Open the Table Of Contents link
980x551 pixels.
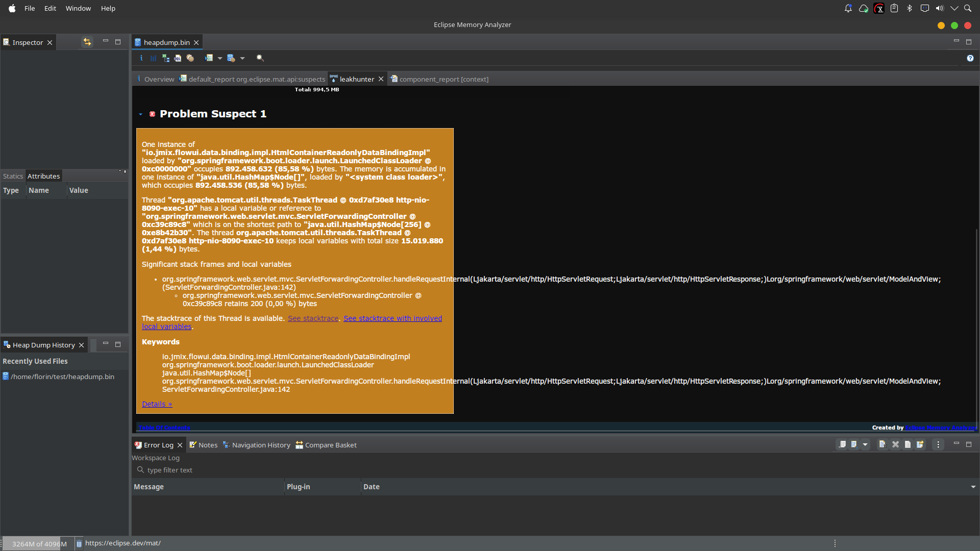pyautogui.click(x=164, y=428)
